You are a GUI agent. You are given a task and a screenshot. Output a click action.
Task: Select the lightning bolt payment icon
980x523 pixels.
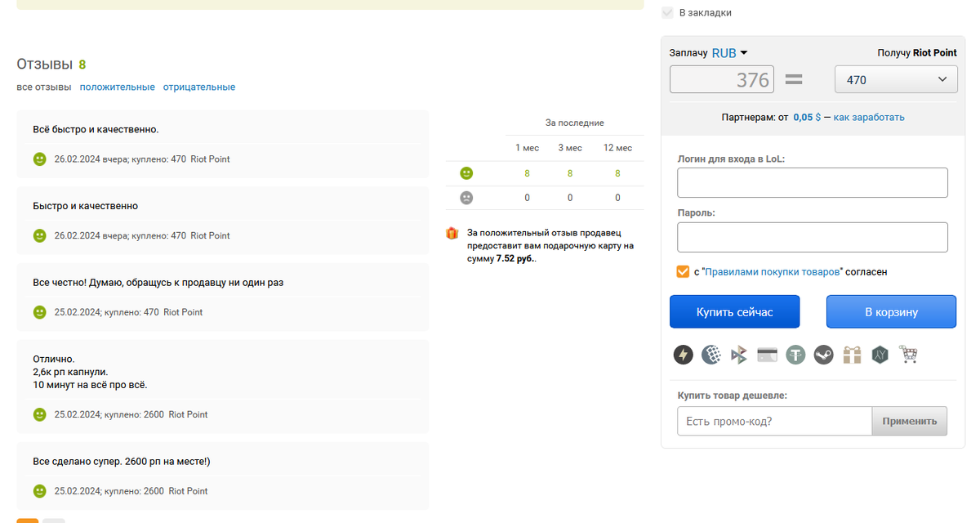tap(684, 355)
